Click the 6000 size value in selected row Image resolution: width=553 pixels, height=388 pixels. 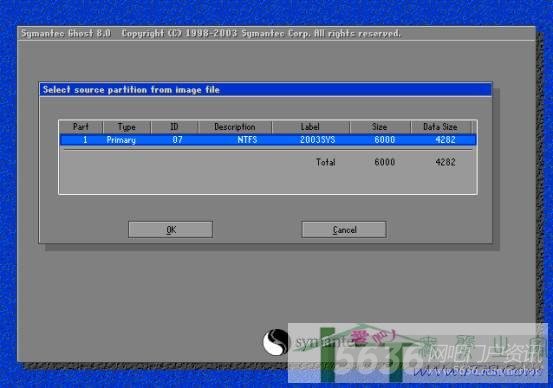coord(385,140)
